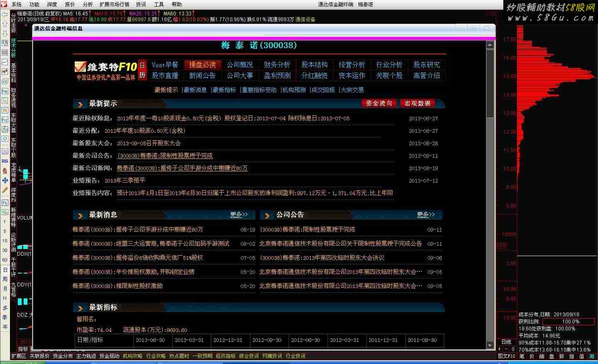Open the 分红融资 section
Image resolution: width=598 pixels, height=364 pixels.
click(314, 76)
